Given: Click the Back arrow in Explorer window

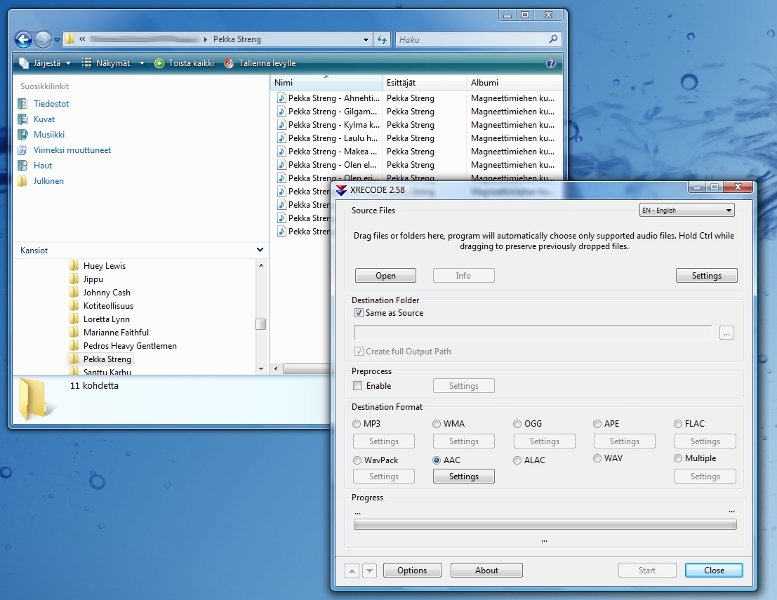Looking at the screenshot, I should click(23, 39).
